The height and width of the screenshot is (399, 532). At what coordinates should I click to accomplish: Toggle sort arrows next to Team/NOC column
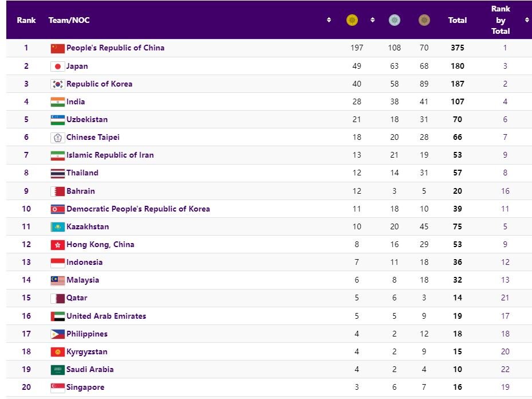pos(329,20)
